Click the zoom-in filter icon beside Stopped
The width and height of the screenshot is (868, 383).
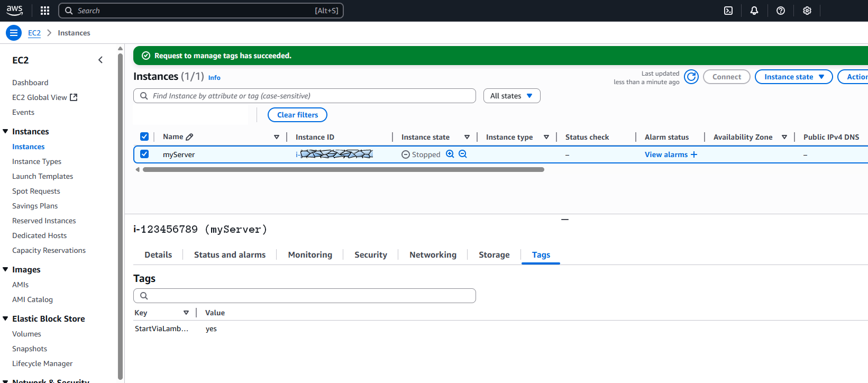450,154
